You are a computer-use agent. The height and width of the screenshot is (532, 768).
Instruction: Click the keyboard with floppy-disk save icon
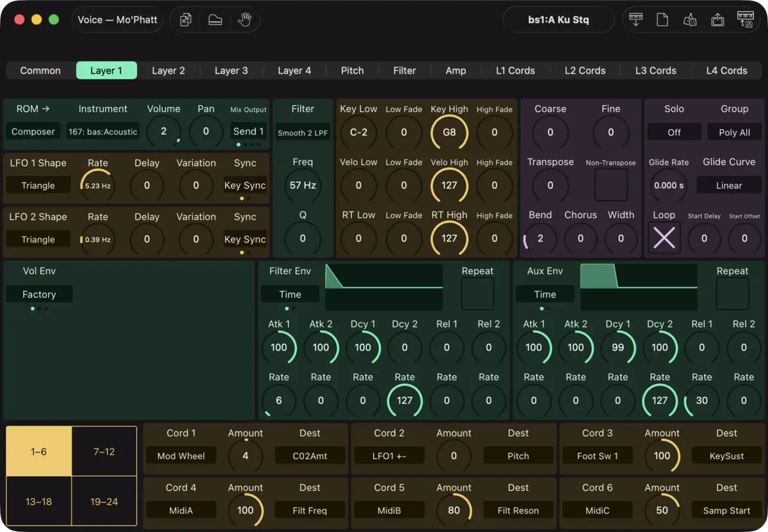(745, 20)
